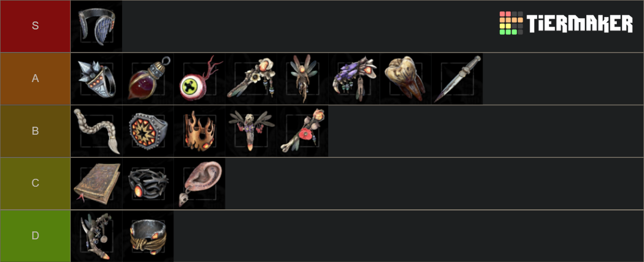
Task: Select the red potion flask ornament
Action: tap(148, 79)
